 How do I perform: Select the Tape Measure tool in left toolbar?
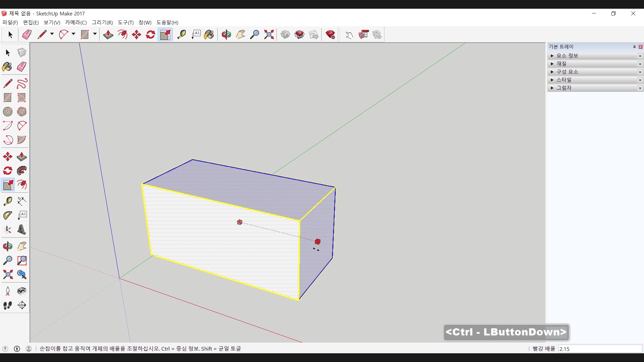pos(7,201)
